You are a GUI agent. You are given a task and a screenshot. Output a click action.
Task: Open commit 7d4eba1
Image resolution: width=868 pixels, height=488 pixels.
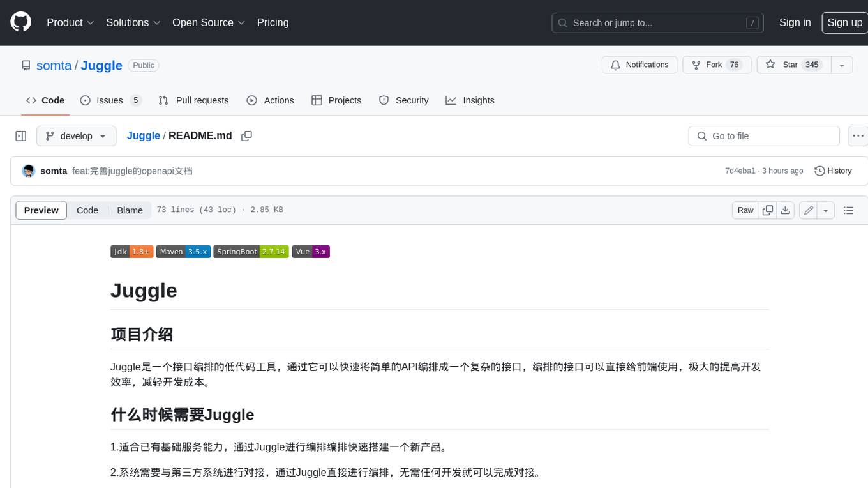[740, 171]
